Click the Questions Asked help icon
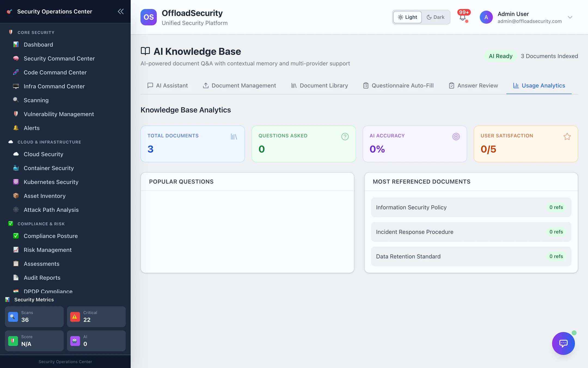This screenshot has height=368, width=588. [345, 137]
